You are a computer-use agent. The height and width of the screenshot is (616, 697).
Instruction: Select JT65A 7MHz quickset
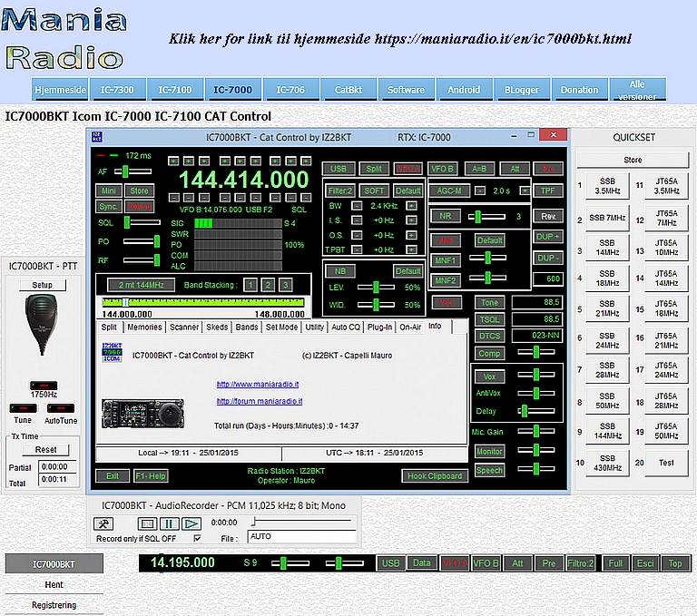coord(666,218)
